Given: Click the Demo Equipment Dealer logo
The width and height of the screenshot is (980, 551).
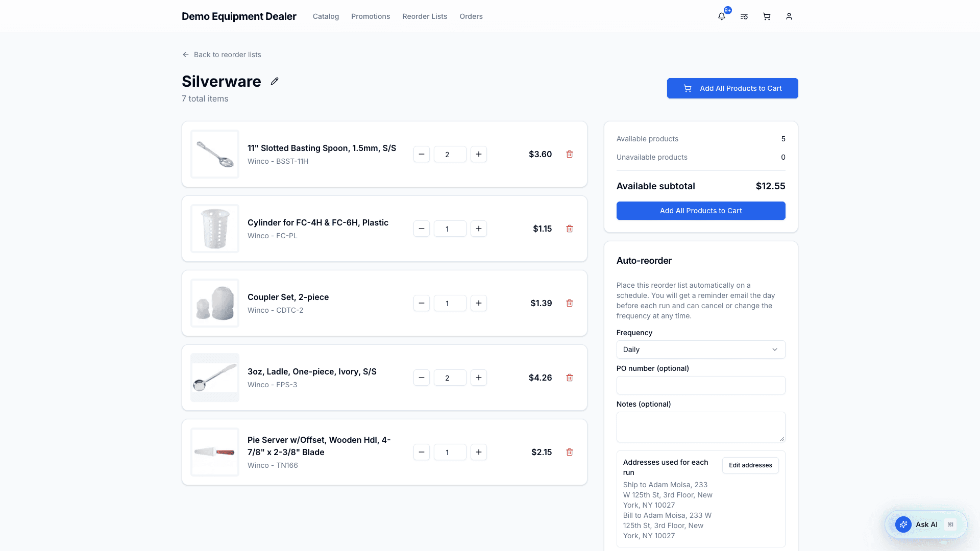Looking at the screenshot, I should (x=239, y=16).
